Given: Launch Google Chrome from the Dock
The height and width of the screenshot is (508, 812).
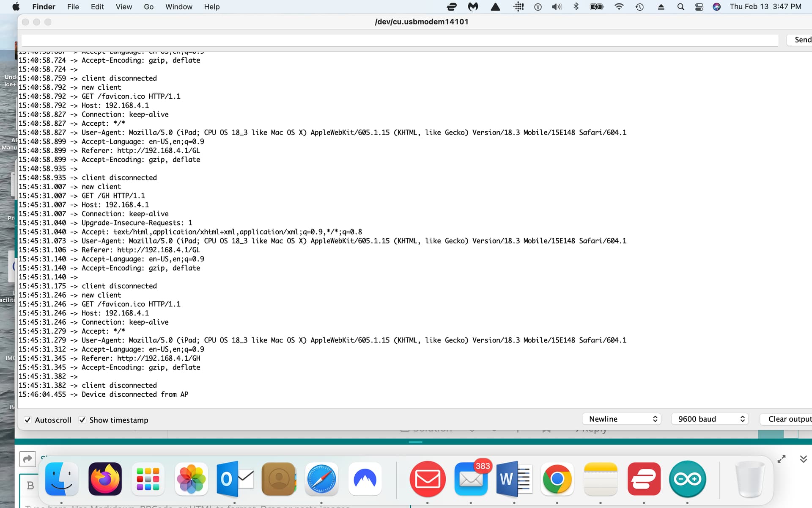Looking at the screenshot, I should coord(557,479).
